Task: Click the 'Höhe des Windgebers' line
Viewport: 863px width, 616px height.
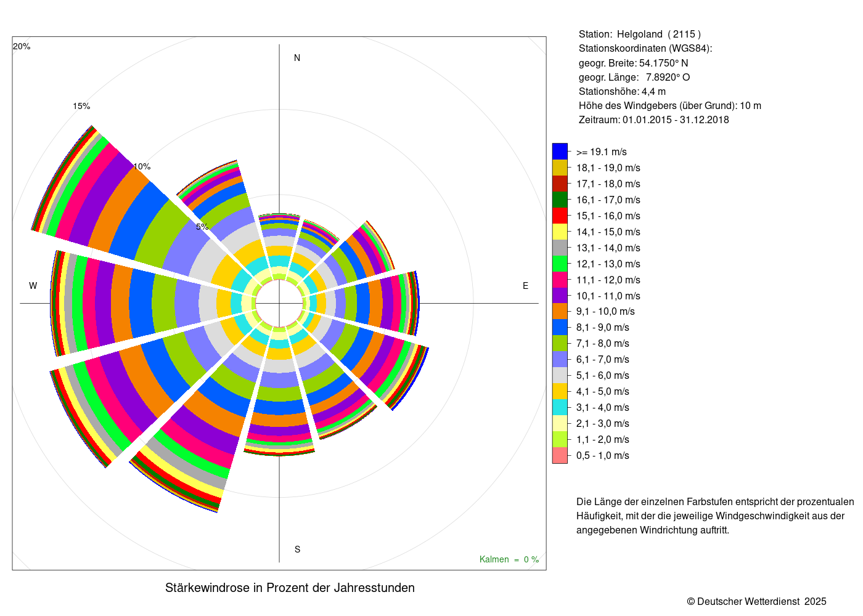Action: [670, 105]
